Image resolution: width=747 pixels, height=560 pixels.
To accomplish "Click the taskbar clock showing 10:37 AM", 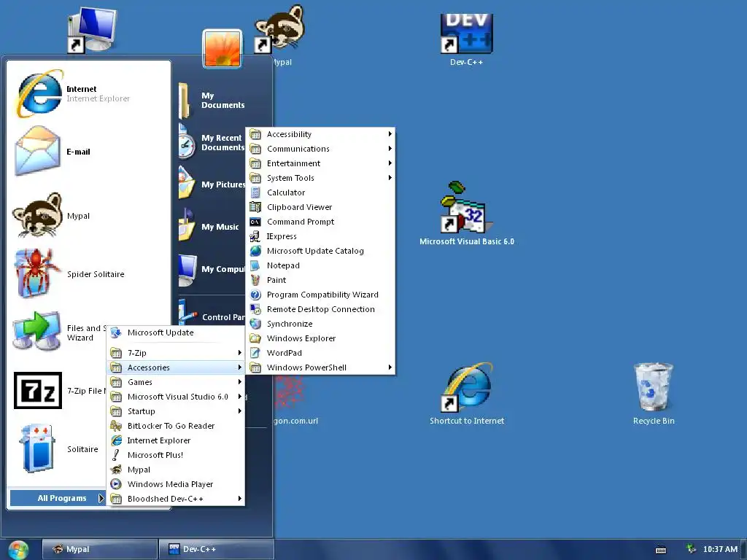I will coord(720,549).
